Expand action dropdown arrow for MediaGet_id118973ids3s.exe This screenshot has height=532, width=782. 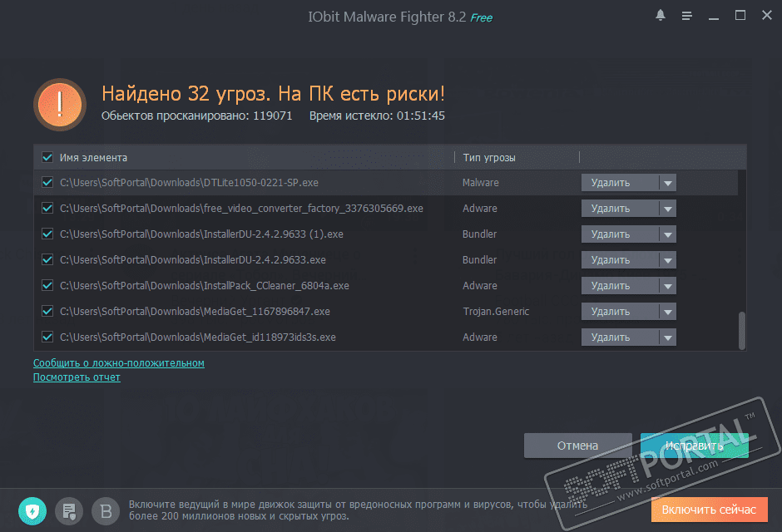coord(668,337)
